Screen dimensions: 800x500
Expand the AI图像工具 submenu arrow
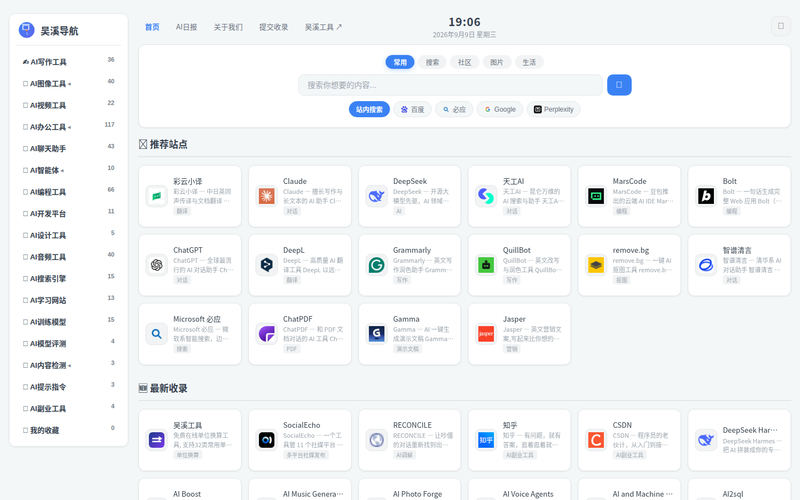pos(69,84)
